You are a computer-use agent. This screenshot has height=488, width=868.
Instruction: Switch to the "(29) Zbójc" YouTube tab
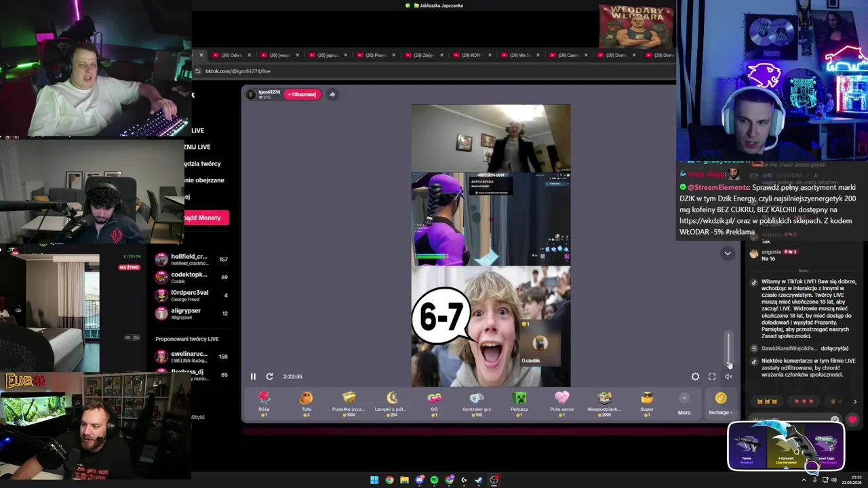[425, 55]
